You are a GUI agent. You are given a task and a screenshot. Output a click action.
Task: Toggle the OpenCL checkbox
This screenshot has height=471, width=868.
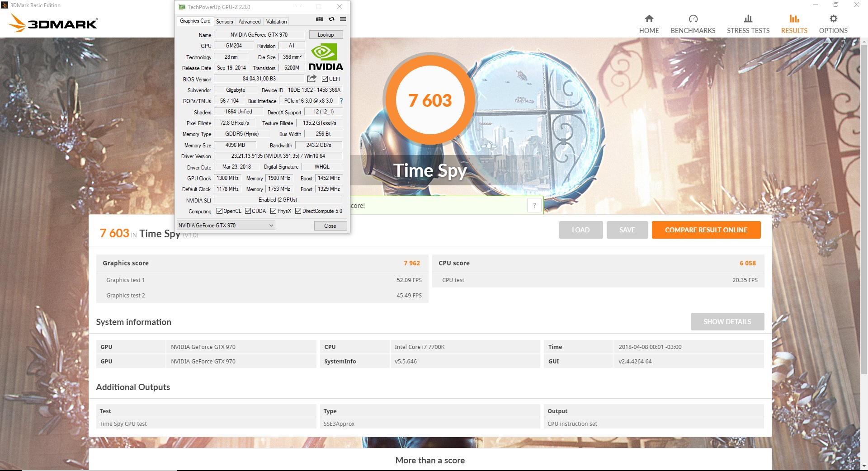click(219, 211)
